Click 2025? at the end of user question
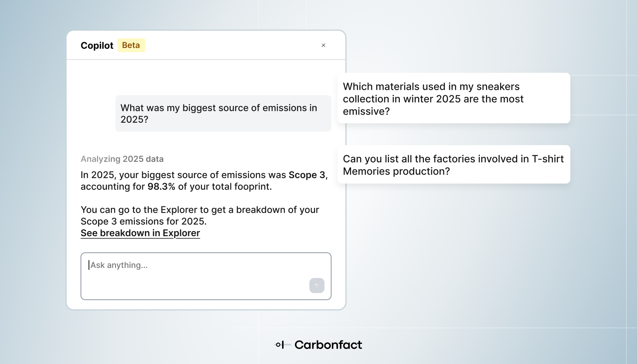 [134, 120]
